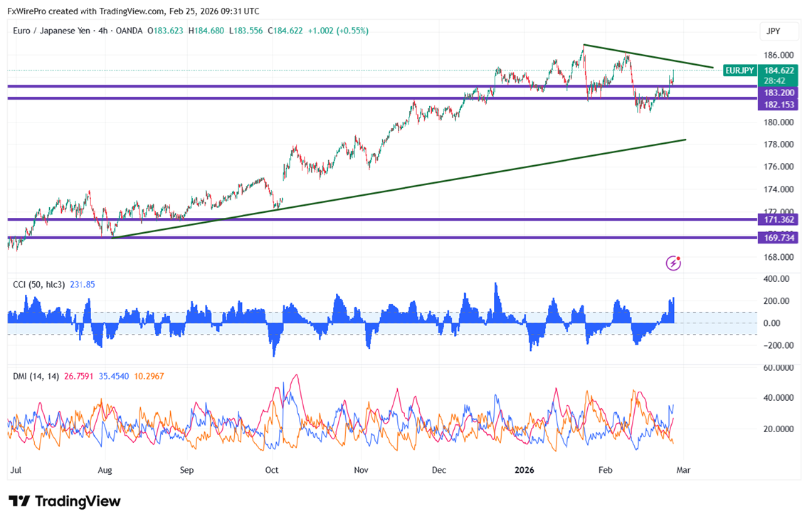The height and width of the screenshot is (524, 812).
Task: Click the FxWirePro created with TradingView.com caption
Action: coord(133,11)
